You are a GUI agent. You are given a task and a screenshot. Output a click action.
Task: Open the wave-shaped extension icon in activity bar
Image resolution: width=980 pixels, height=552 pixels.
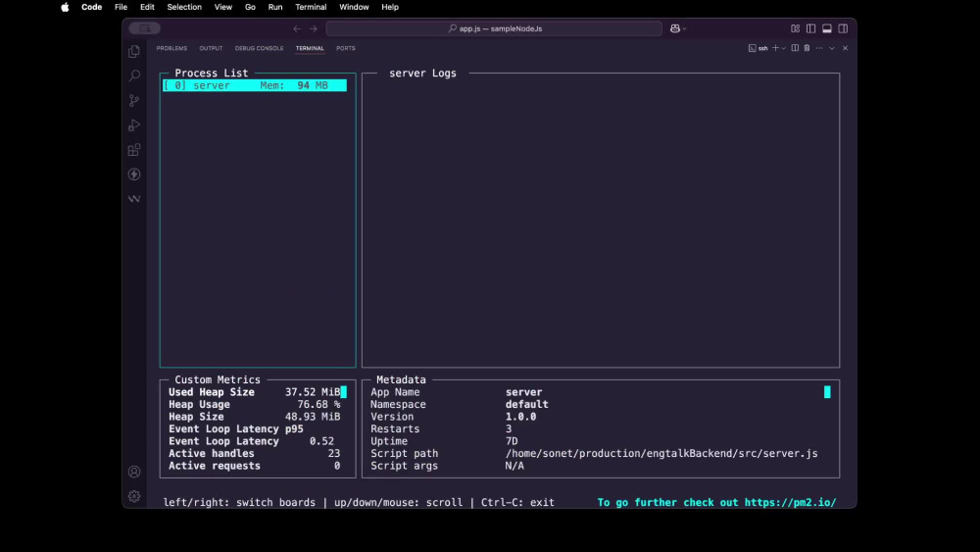click(x=133, y=199)
